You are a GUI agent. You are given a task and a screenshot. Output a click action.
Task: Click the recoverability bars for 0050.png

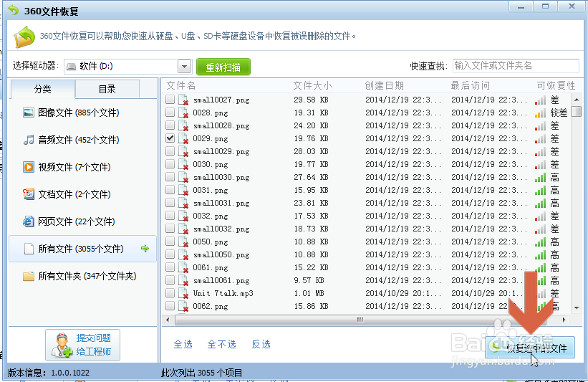click(x=541, y=242)
